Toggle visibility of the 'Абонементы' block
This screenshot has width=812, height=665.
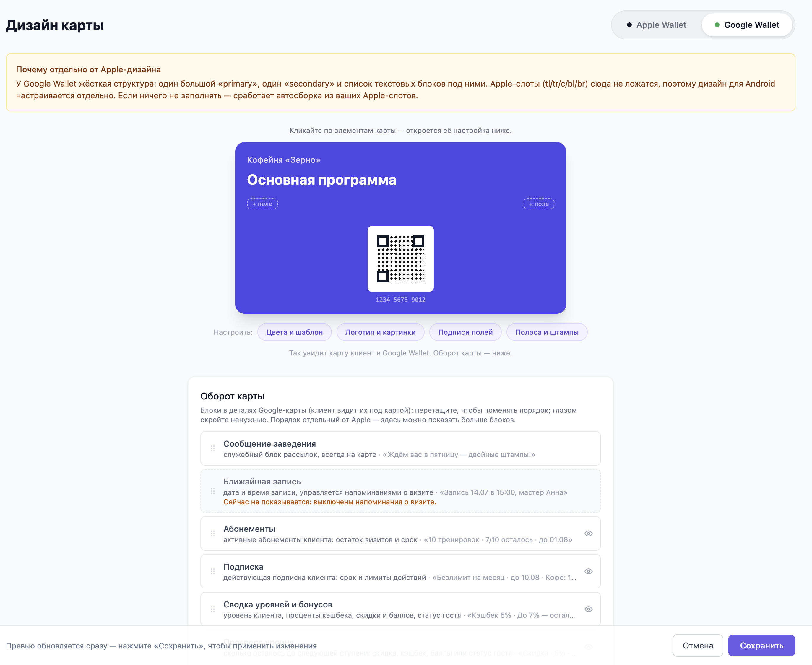[x=589, y=534]
